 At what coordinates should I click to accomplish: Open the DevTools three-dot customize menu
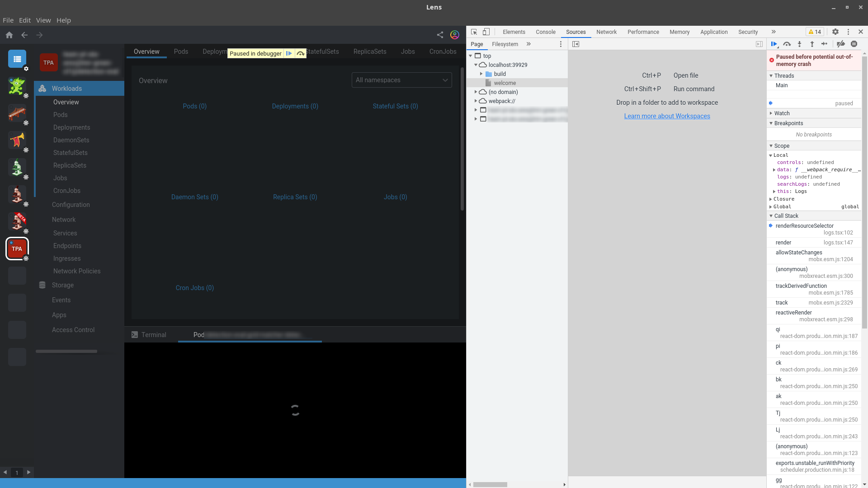click(x=849, y=32)
